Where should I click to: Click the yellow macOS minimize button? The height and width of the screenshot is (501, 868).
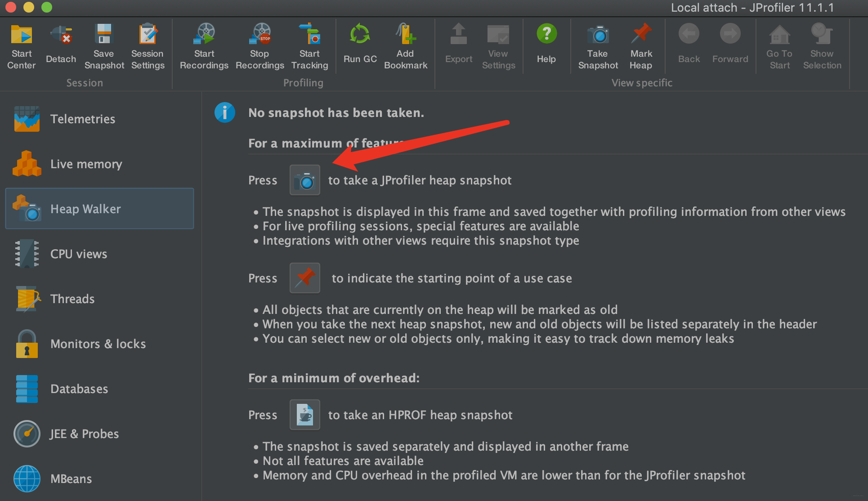tap(29, 7)
